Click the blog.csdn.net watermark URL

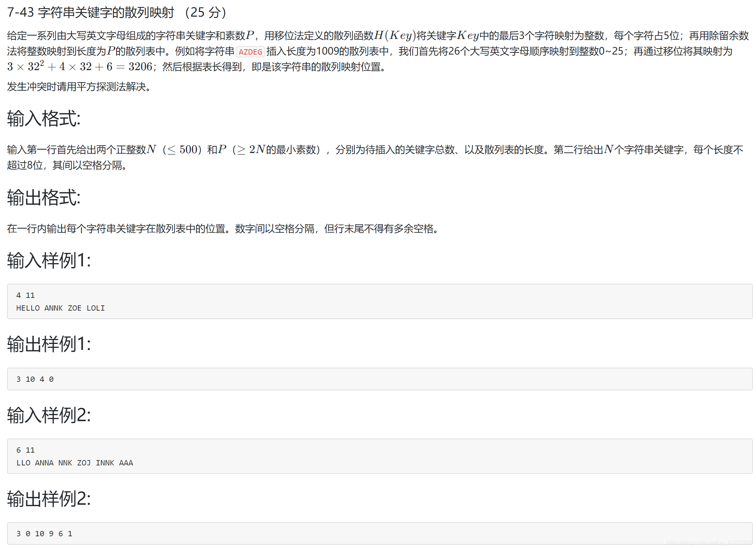709,542
